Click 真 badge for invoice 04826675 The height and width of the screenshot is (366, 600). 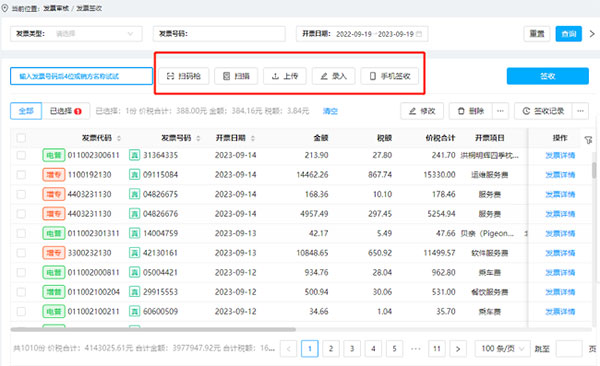[x=134, y=194]
